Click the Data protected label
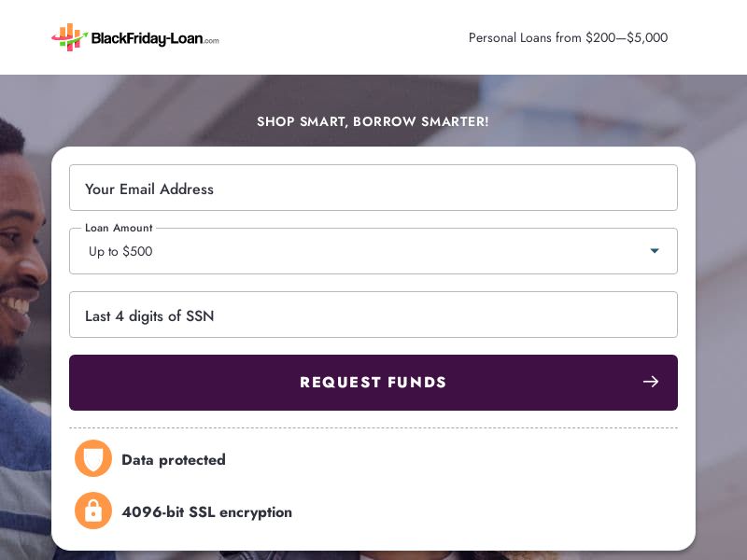The height and width of the screenshot is (560, 747). 174,459
